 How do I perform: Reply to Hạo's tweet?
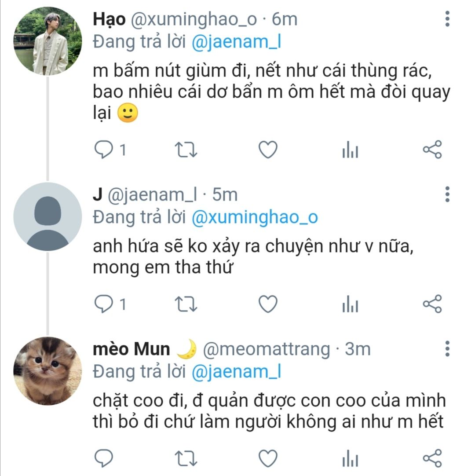pyautogui.click(x=104, y=150)
